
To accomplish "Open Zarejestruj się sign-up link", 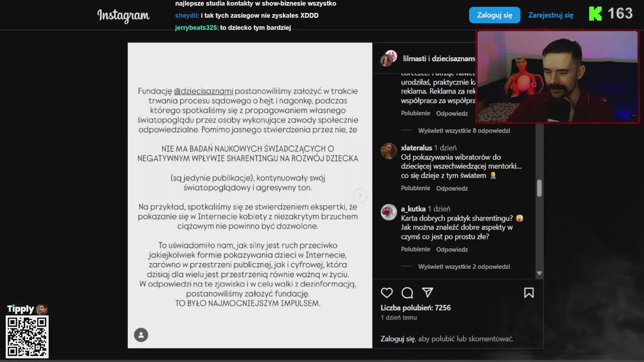I will coord(551,15).
